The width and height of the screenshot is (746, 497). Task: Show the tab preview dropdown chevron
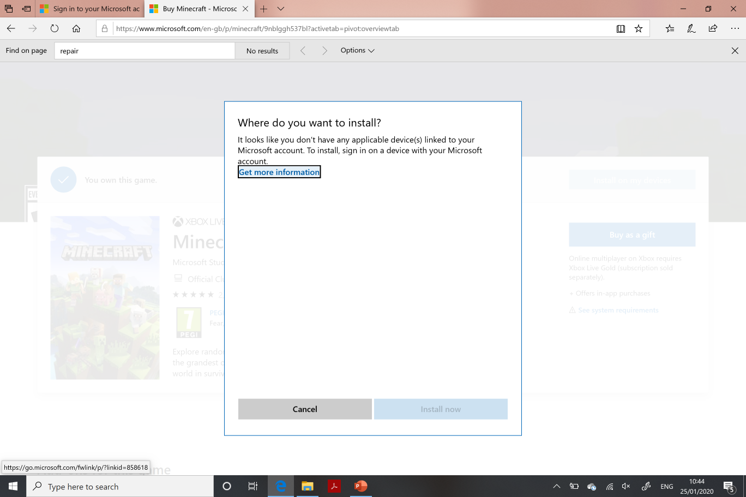pos(281,9)
